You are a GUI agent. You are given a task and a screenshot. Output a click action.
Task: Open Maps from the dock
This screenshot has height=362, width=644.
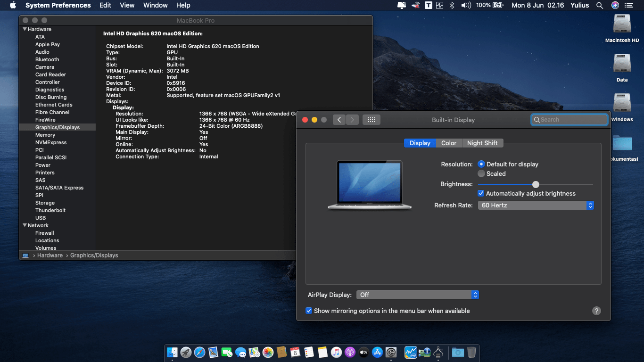[x=254, y=352]
